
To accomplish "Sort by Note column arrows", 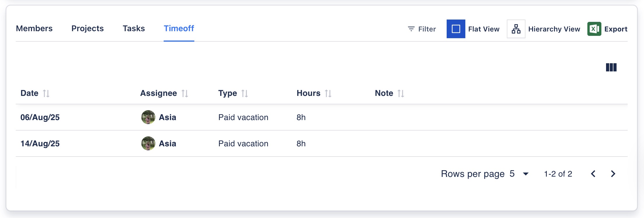I will pos(401,94).
